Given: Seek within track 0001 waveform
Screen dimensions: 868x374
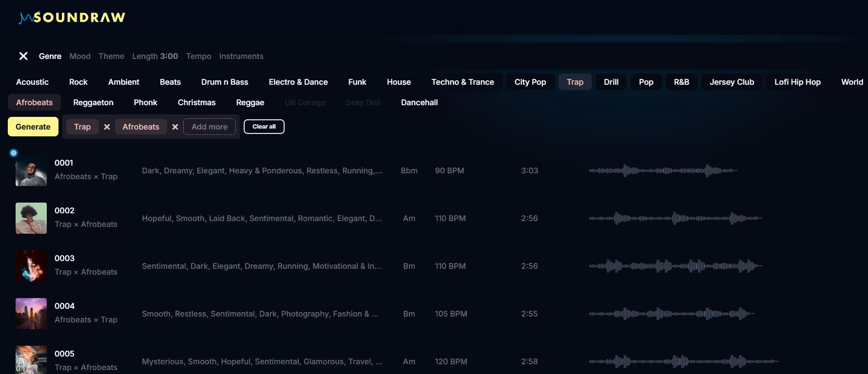Looking at the screenshot, I should [663, 170].
